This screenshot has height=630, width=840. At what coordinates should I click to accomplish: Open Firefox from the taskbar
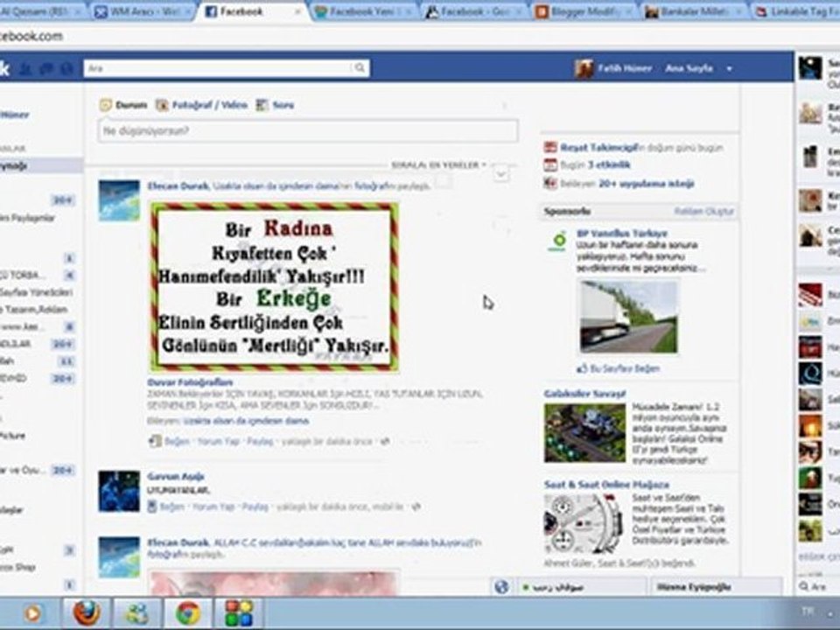pyautogui.click(x=87, y=612)
